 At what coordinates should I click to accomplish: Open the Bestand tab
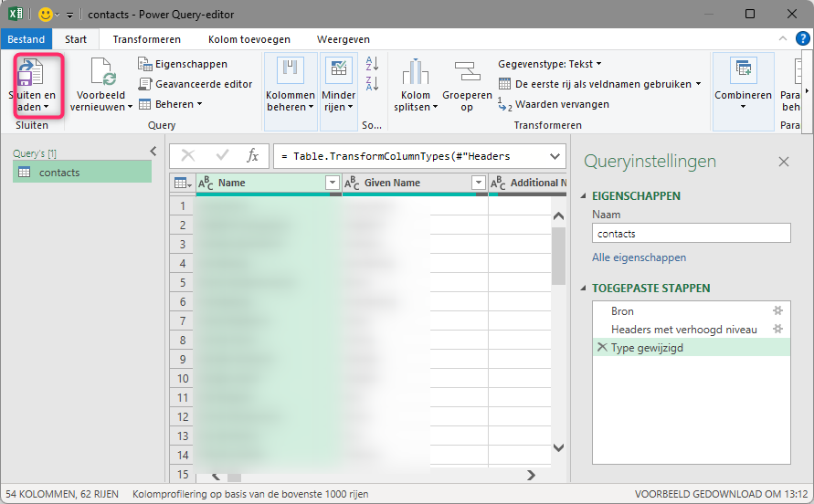pos(26,39)
